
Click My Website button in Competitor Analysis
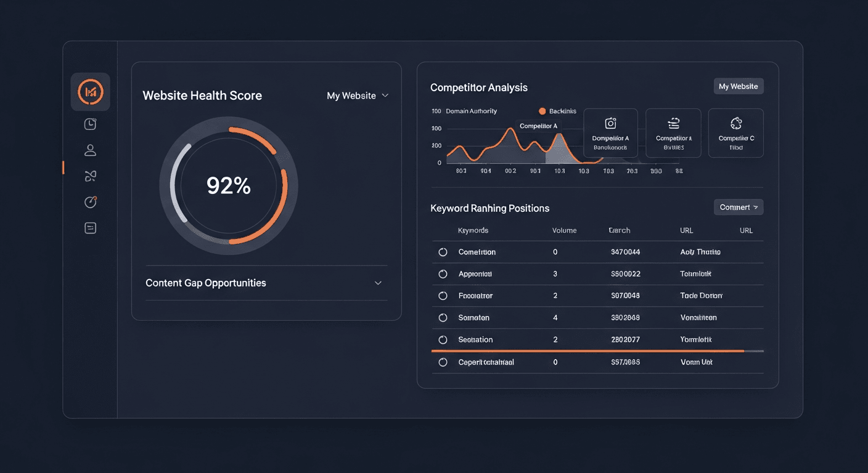click(738, 86)
